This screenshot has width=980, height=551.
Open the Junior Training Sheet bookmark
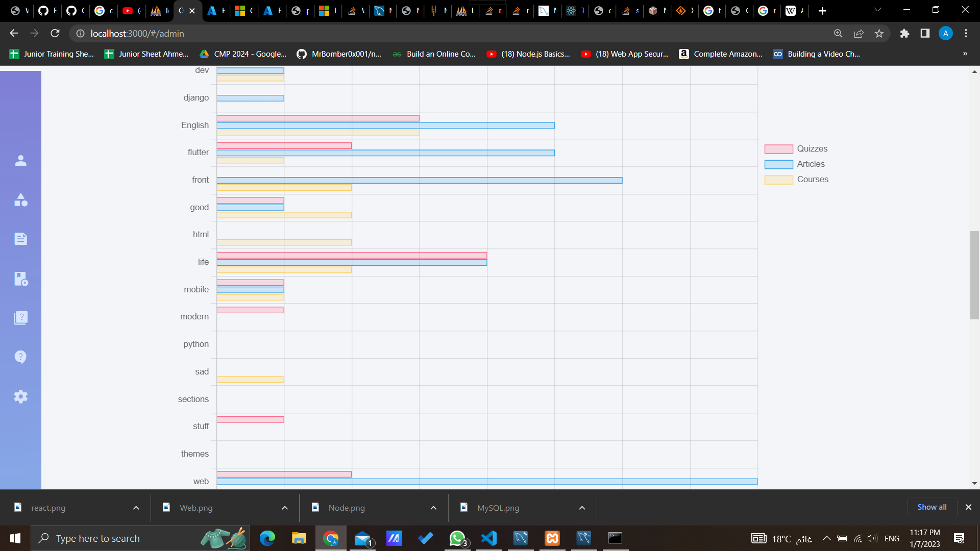tap(52, 54)
